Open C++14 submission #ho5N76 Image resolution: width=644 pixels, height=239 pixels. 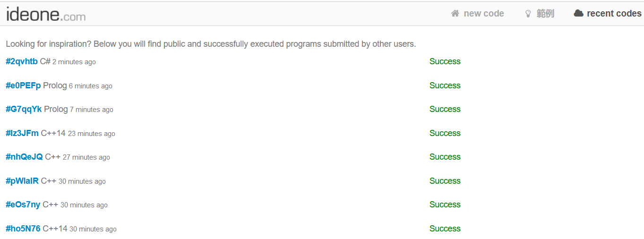23,229
